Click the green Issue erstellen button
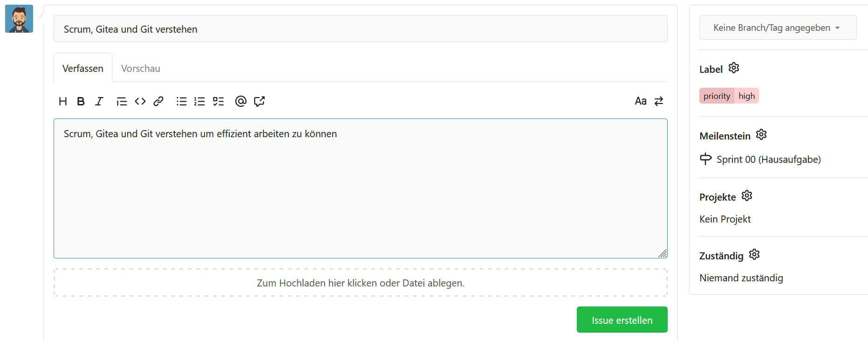The width and height of the screenshot is (868, 341). coord(622,320)
